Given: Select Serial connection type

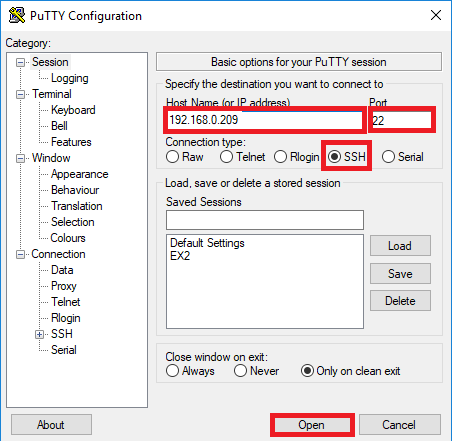Looking at the screenshot, I should click(403, 157).
